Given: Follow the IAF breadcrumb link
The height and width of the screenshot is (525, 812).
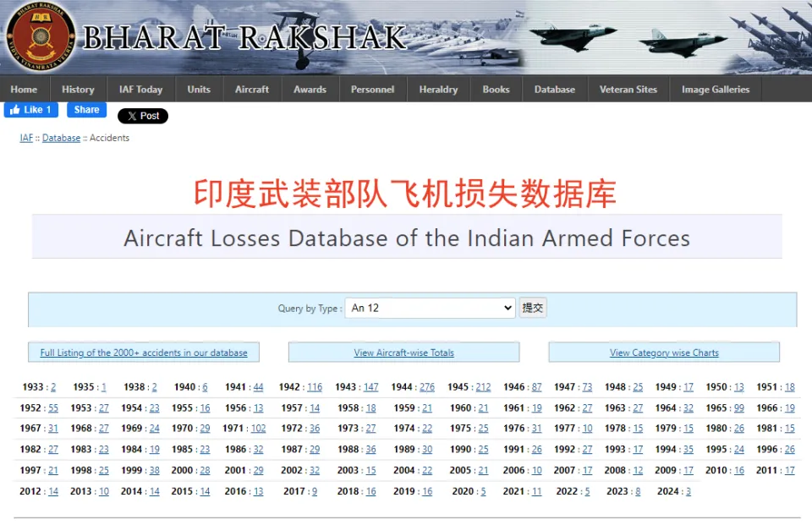Looking at the screenshot, I should (x=26, y=138).
